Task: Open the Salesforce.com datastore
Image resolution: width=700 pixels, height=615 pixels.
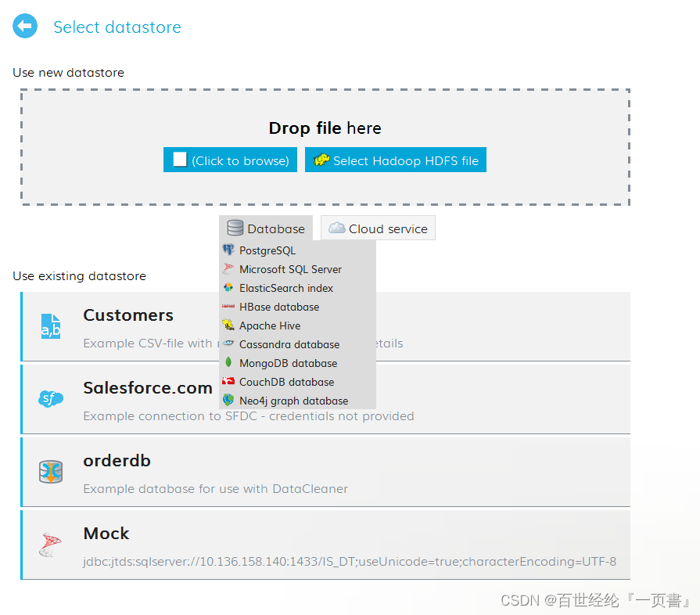Action: coord(325,399)
